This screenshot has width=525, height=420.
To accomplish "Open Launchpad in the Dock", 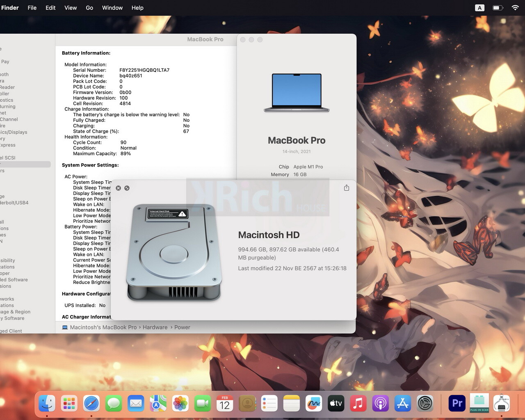I will pyautogui.click(x=69, y=404).
